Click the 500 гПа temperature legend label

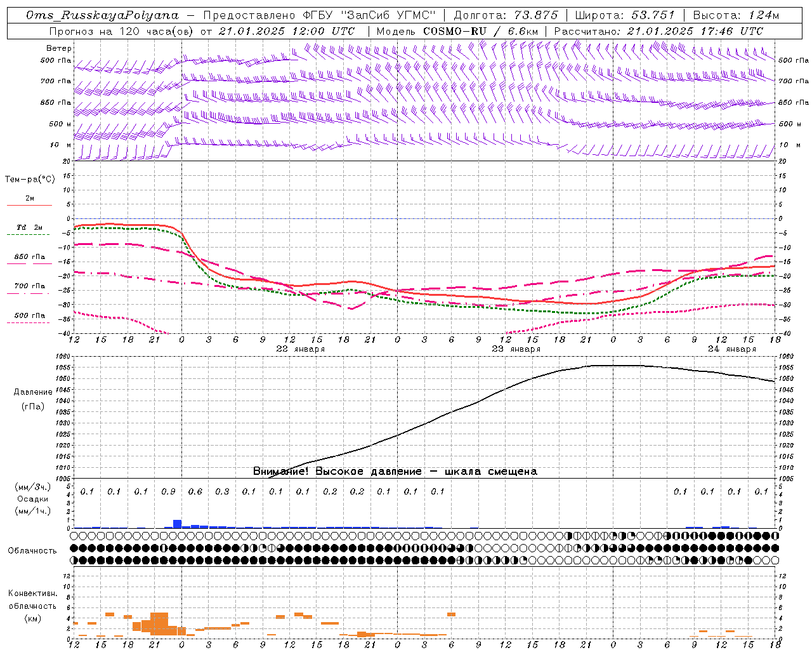tap(30, 315)
